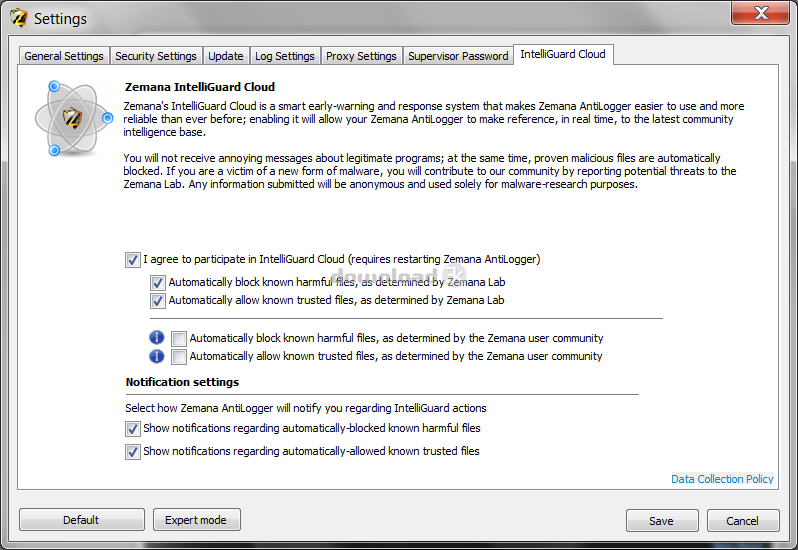Toggle auto allow trusted files by Zemana Lab
The width and height of the screenshot is (798, 550).
158,301
